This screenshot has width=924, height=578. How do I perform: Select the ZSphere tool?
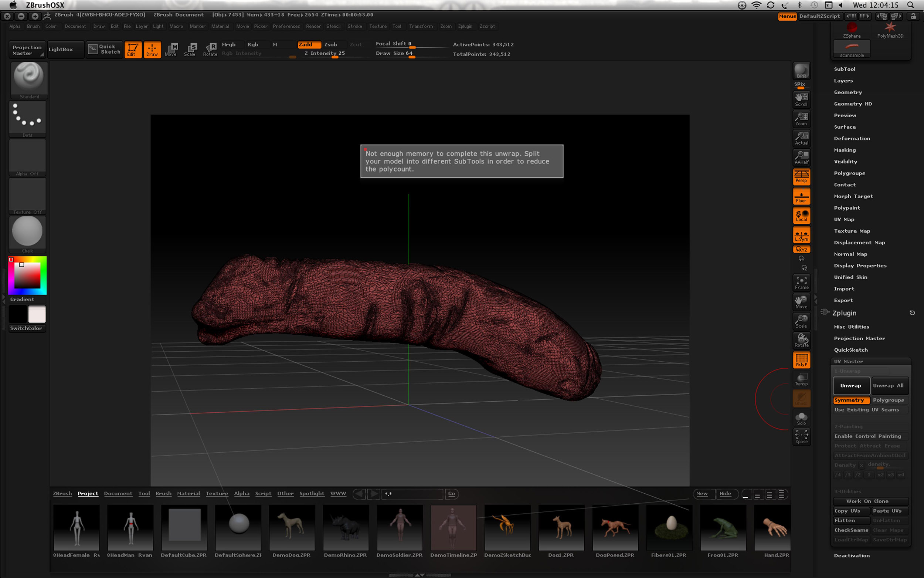click(x=852, y=30)
